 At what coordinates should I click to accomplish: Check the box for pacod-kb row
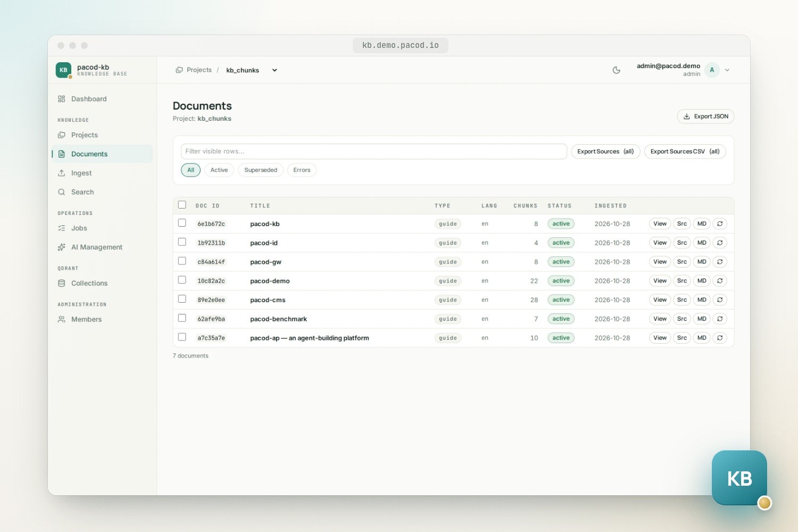182,223
